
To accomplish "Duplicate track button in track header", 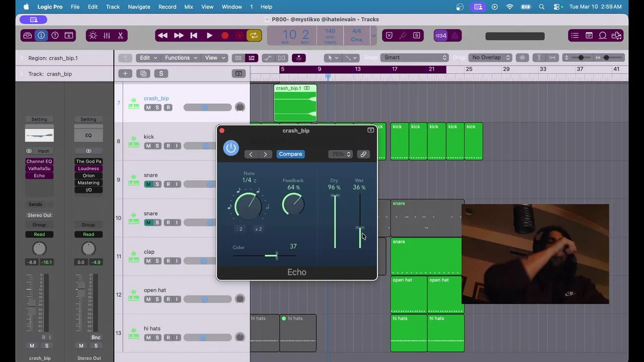I will point(143,74).
